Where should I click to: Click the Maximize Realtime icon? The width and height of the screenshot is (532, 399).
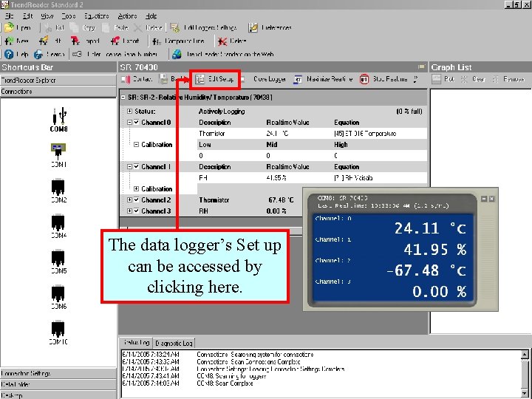pos(298,79)
